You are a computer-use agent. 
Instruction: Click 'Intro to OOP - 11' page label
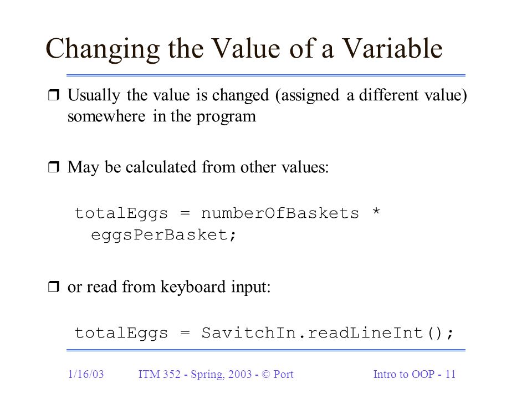[415, 374]
